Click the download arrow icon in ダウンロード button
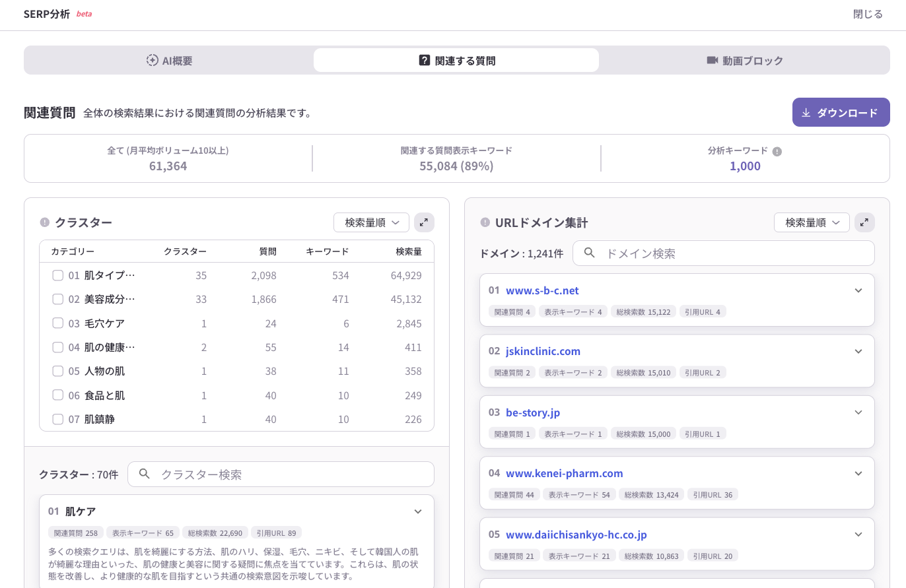This screenshot has width=906, height=588. [806, 112]
